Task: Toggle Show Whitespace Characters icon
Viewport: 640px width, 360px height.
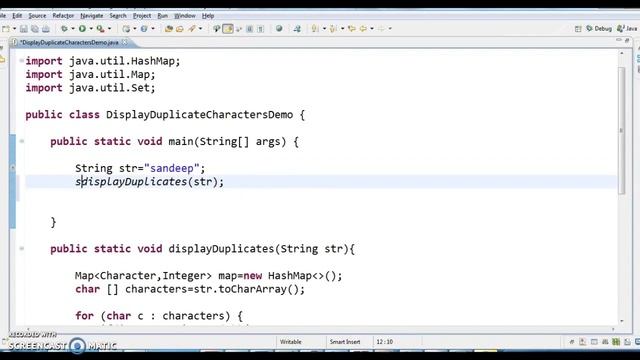Action: 260,29
